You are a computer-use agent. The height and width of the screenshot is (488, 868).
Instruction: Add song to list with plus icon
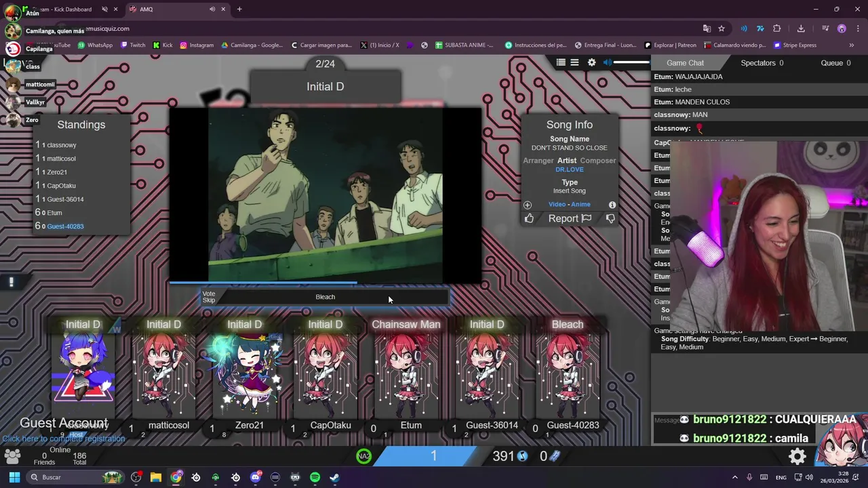(x=528, y=205)
